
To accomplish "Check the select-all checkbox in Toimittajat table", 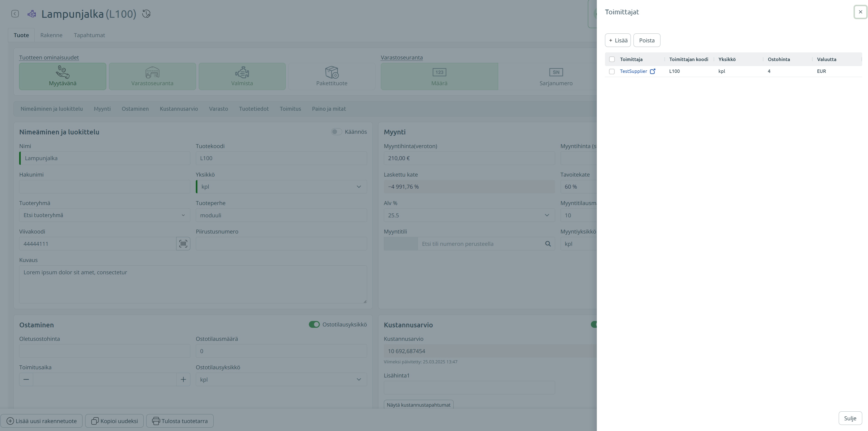I will pos(612,59).
